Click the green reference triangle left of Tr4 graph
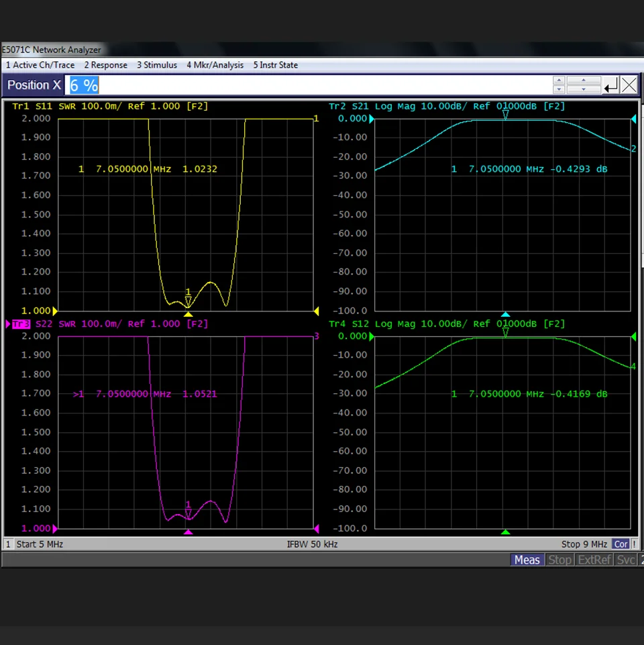Screen dimensions: 644x645 pyautogui.click(x=372, y=337)
